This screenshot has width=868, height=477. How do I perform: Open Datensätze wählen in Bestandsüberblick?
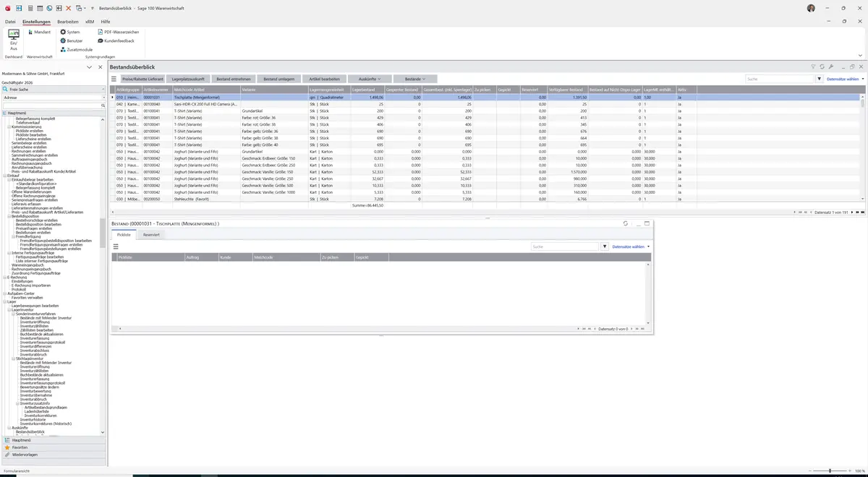click(845, 79)
